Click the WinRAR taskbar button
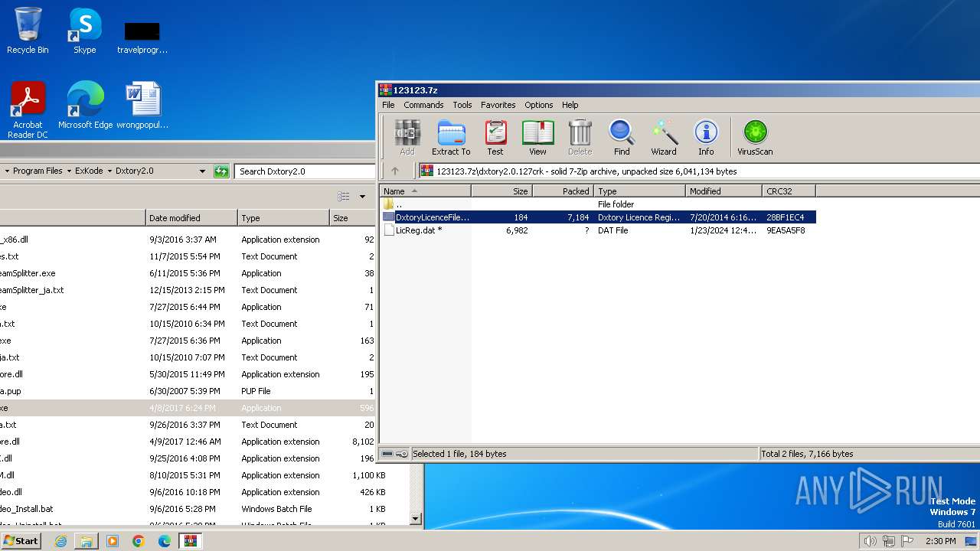This screenshot has height=551, width=980. click(190, 541)
